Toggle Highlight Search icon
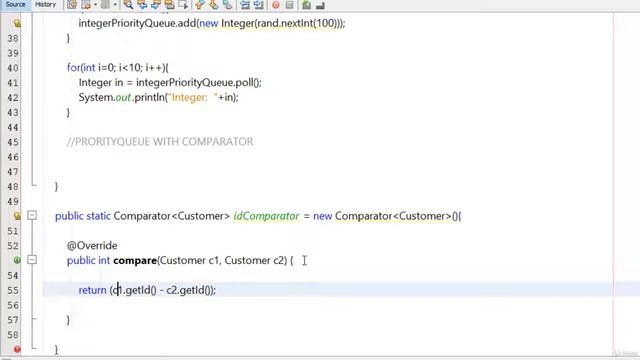Viewport: 640px width, 360px height. click(169, 5)
